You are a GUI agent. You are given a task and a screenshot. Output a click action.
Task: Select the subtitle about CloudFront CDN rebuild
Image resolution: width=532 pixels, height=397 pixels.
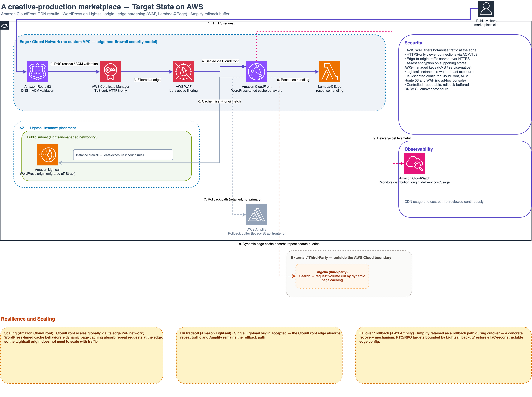(115, 14)
